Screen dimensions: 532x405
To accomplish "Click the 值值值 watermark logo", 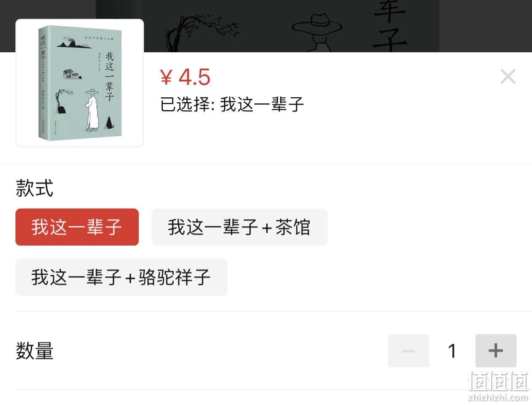I will click(498, 381).
